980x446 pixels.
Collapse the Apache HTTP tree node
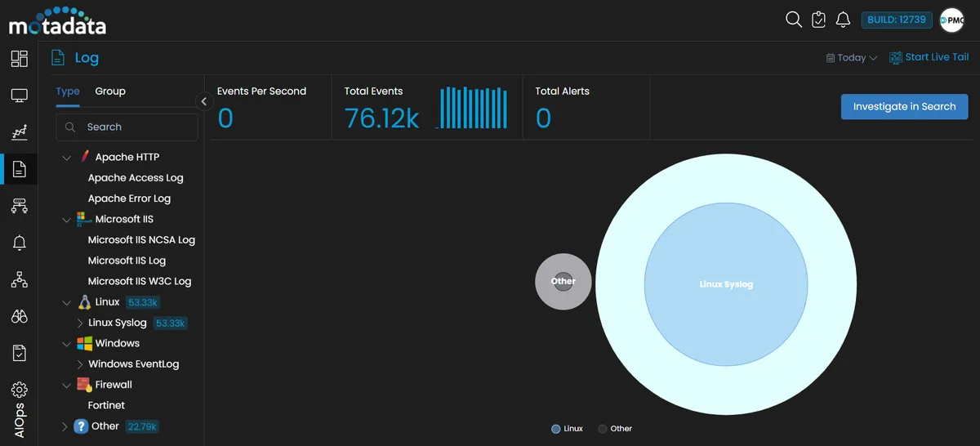(67, 157)
